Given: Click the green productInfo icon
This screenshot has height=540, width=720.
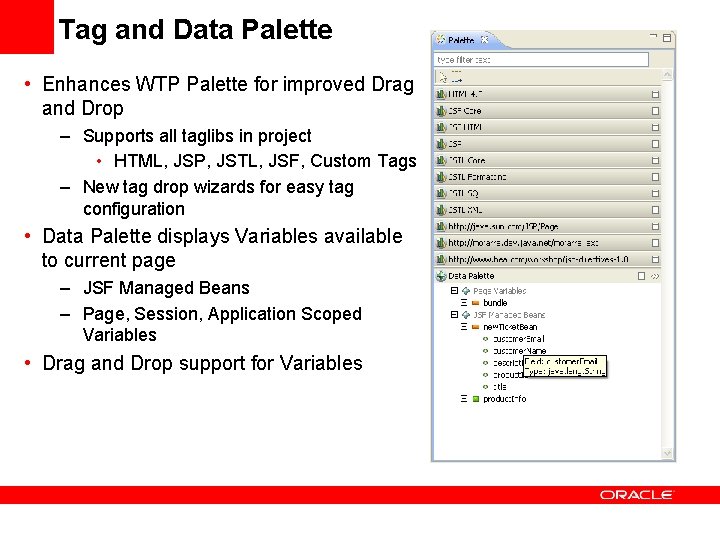Looking at the screenshot, I should 476,399.
